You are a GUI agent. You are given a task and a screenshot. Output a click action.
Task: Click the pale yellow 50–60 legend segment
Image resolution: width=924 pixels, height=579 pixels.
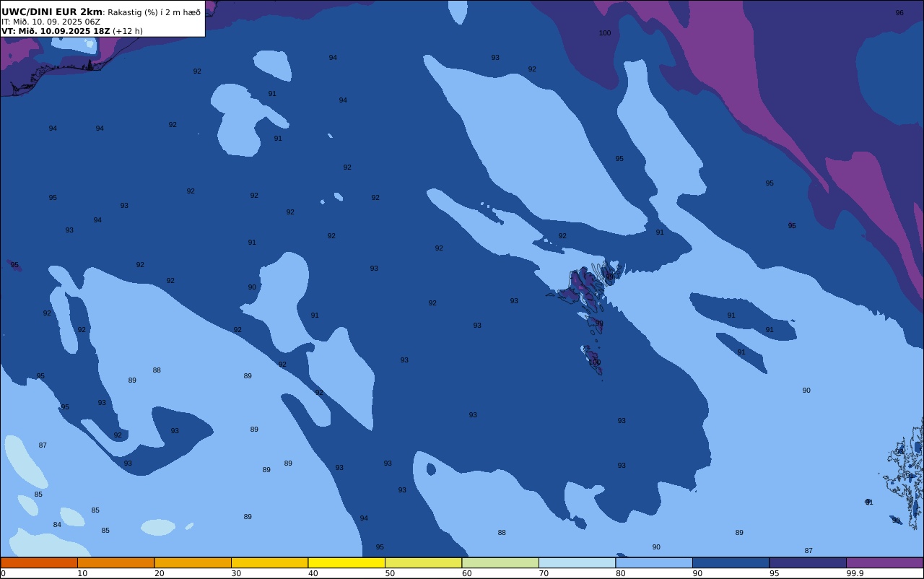point(423,562)
